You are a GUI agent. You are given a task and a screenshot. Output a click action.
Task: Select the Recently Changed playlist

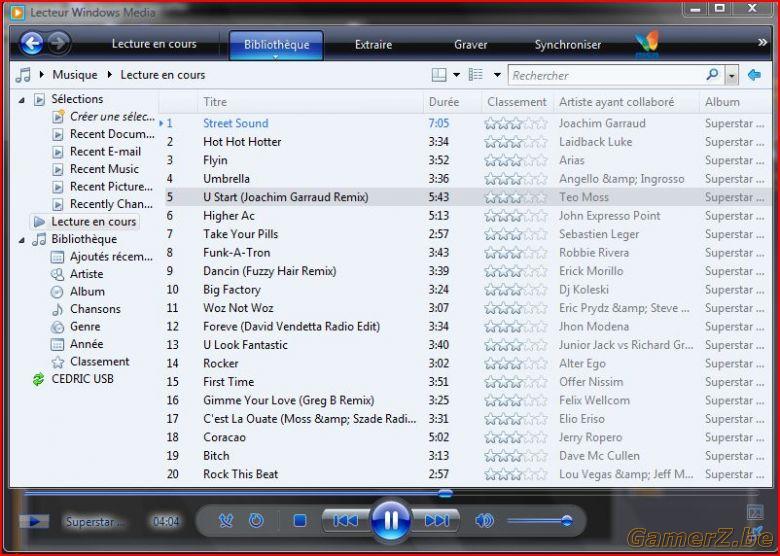[111, 204]
